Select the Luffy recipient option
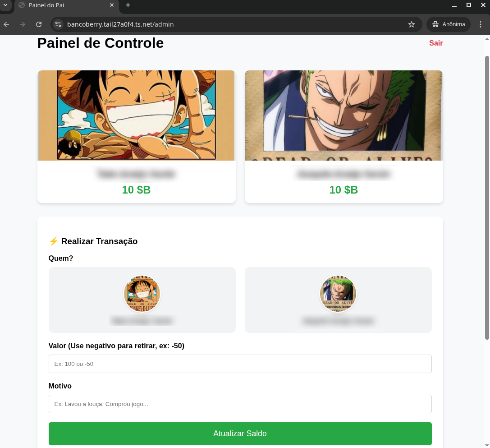 coord(142,300)
